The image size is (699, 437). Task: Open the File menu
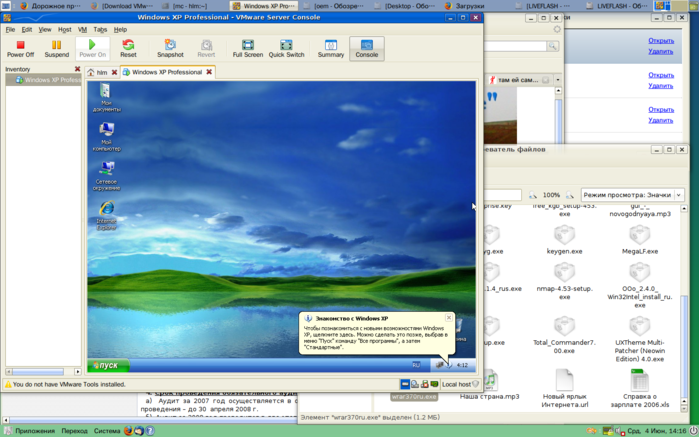tap(10, 29)
